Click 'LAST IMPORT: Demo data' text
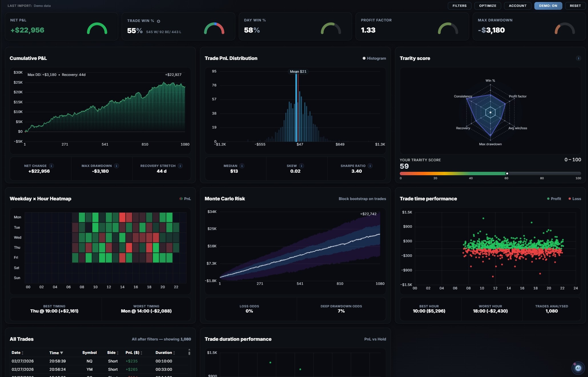The image size is (588, 377). [29, 6]
